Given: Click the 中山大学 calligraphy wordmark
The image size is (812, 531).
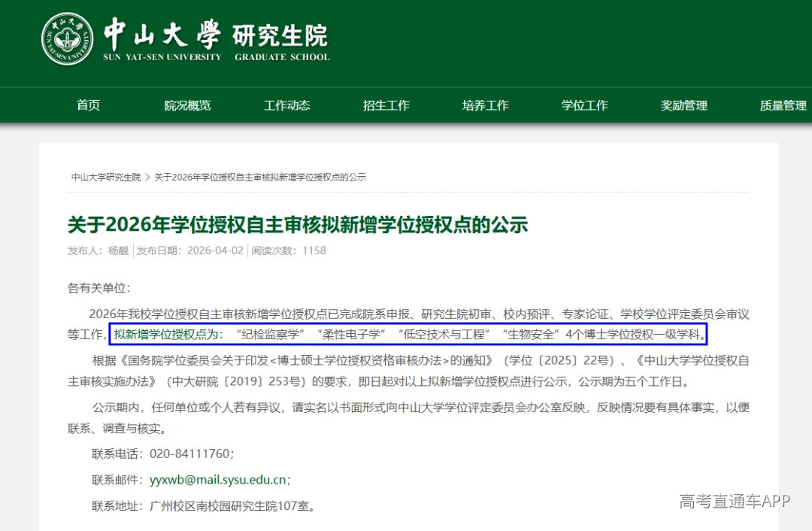Looking at the screenshot, I should pos(162,35).
